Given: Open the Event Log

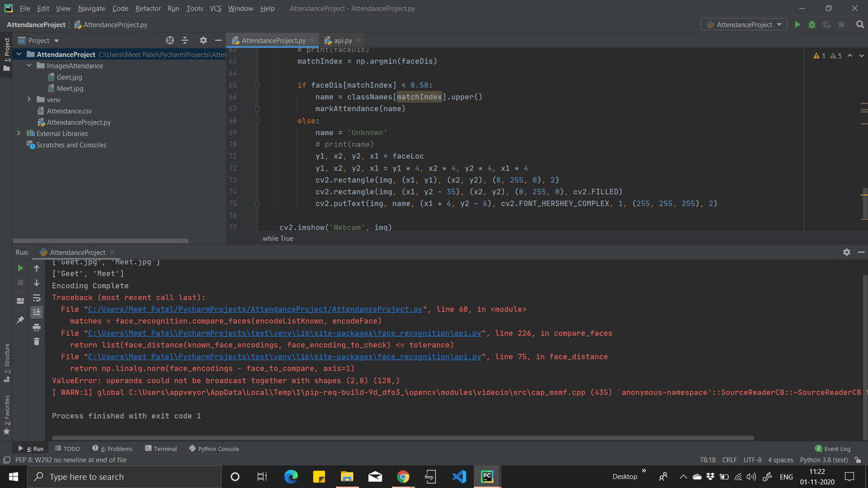Looking at the screenshot, I should 832,449.
